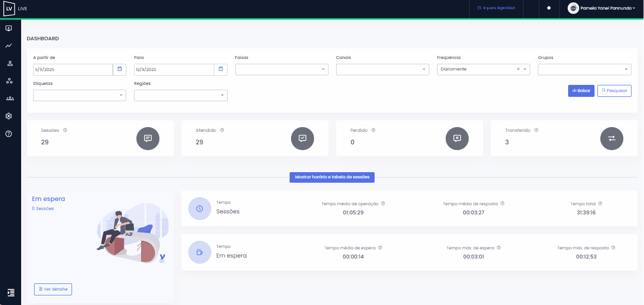Click the Transferido count of 3

pyautogui.click(x=507, y=142)
